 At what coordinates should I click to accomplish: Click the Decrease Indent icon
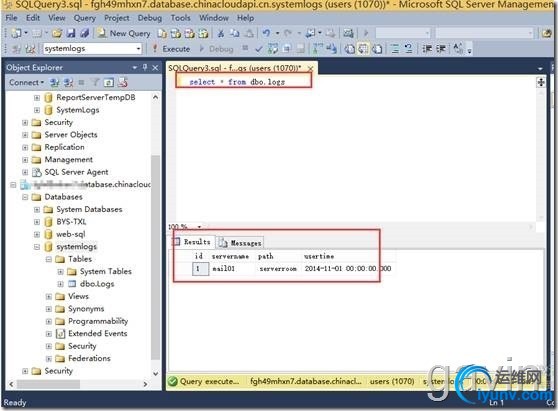click(427, 49)
